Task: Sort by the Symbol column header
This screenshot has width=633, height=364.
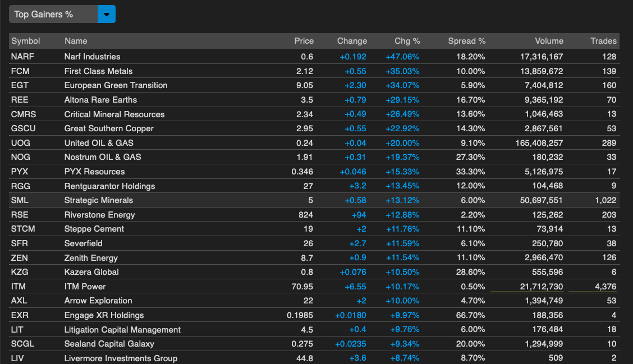Action: [26, 41]
